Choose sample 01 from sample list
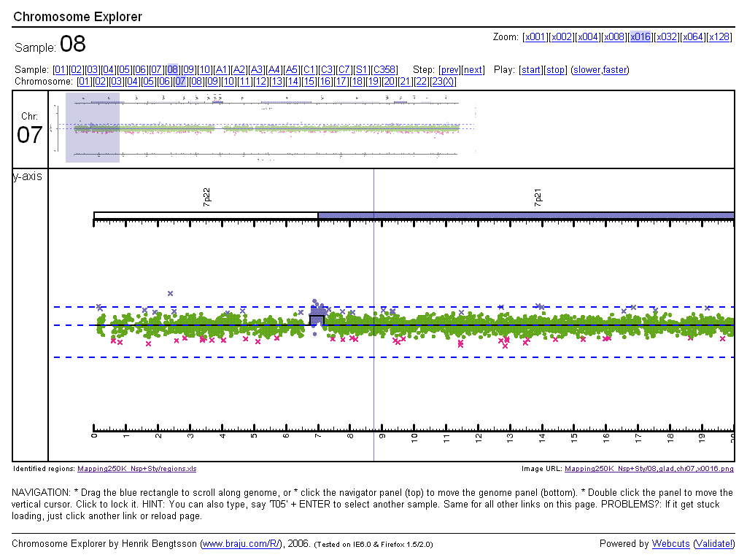 click(x=61, y=70)
